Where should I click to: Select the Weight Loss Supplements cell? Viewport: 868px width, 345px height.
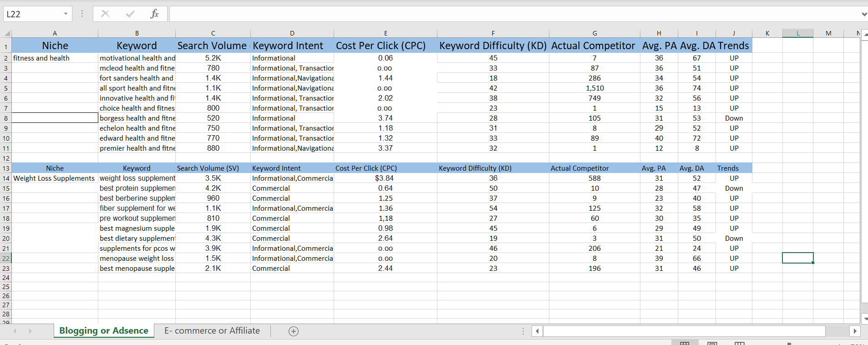pos(54,178)
